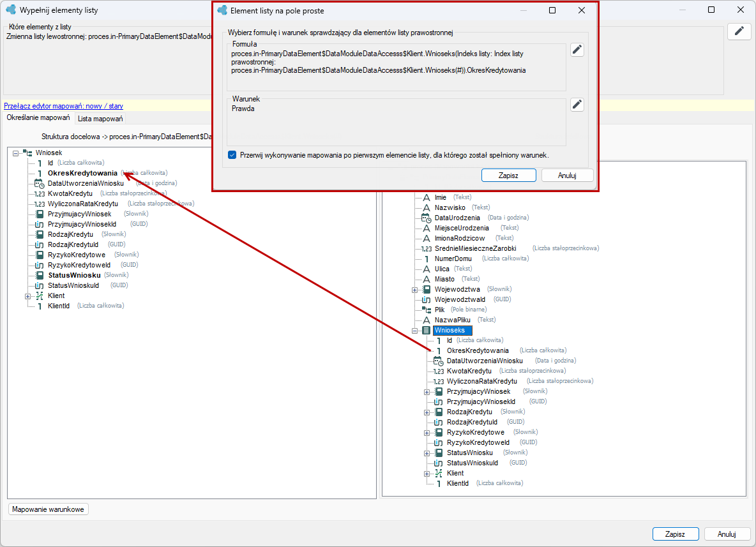Click the GUID icon next to WojewodztwaId
Viewport: 756px width, 547px height.
(x=427, y=299)
